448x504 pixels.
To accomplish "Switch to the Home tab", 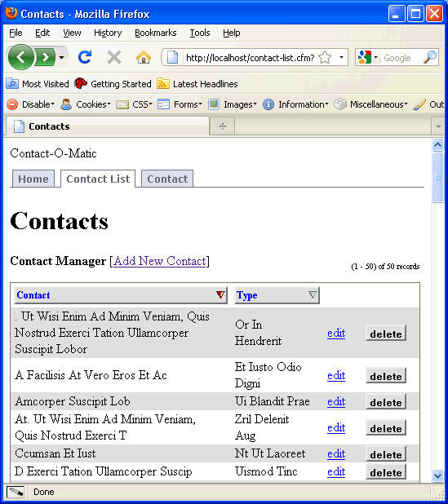I will [33, 179].
